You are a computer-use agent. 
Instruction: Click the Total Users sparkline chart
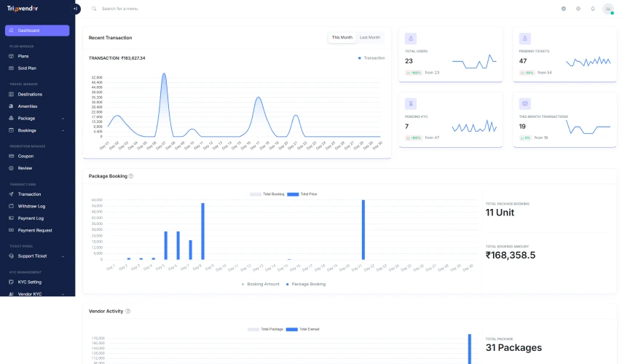pos(474,61)
